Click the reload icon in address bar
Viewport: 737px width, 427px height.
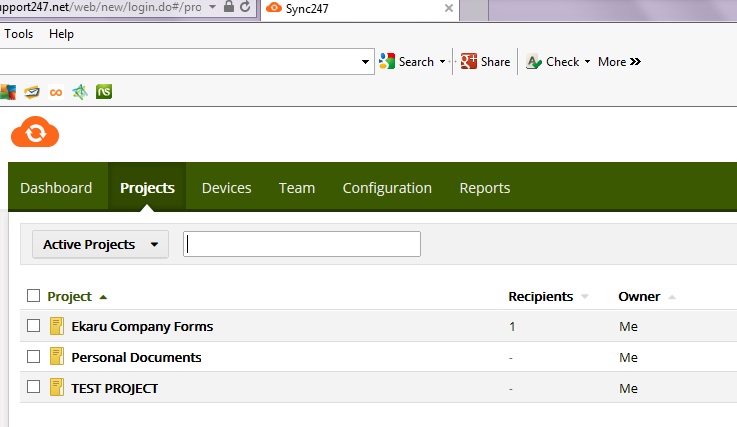[245, 7]
